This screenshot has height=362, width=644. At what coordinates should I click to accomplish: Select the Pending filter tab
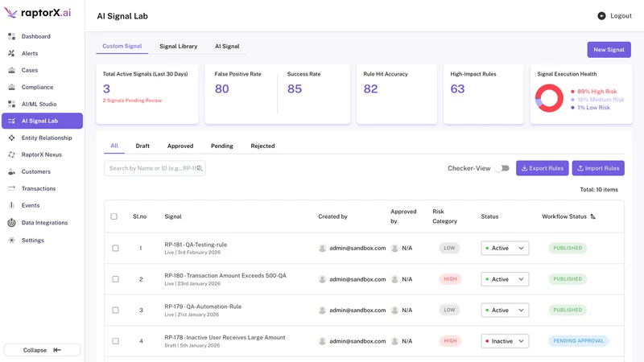[222, 146]
